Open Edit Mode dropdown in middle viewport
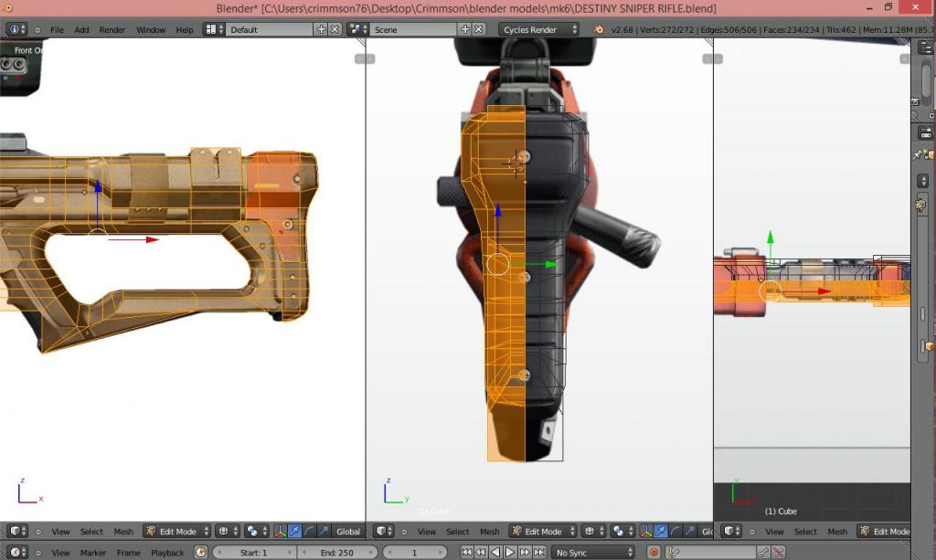This screenshot has width=936, height=560. point(543,531)
